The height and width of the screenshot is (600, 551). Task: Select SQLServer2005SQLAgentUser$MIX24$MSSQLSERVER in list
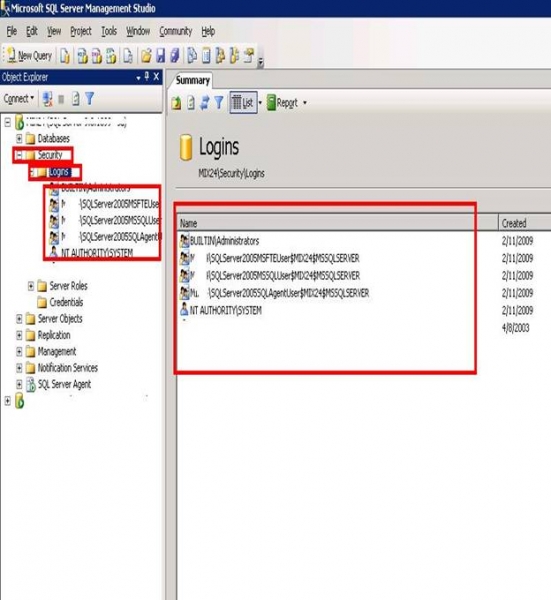tap(280, 293)
